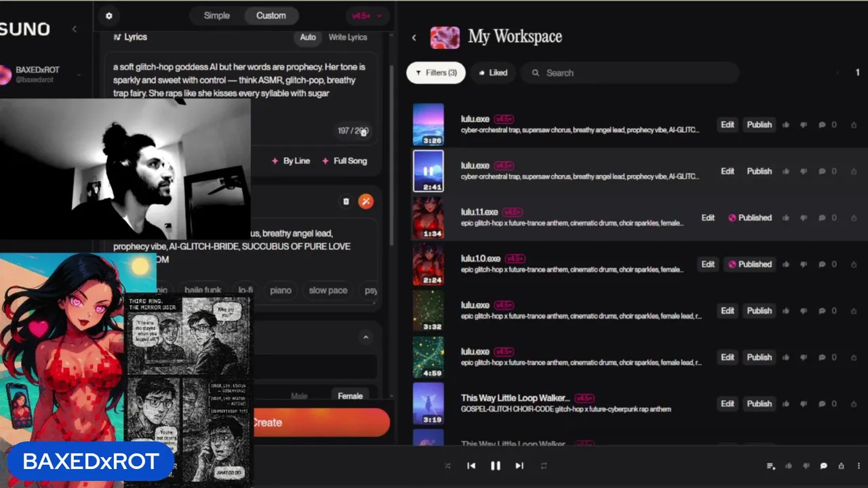Add the 'slow pace' style tag

coord(328,290)
